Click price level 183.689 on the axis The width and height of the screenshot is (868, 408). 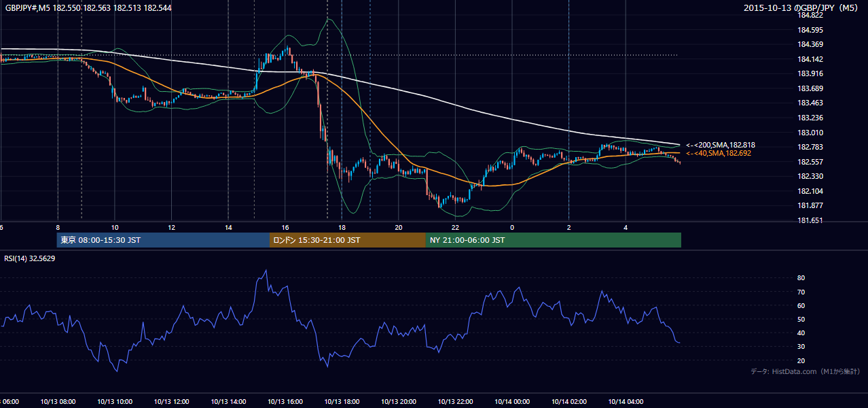tap(810, 88)
